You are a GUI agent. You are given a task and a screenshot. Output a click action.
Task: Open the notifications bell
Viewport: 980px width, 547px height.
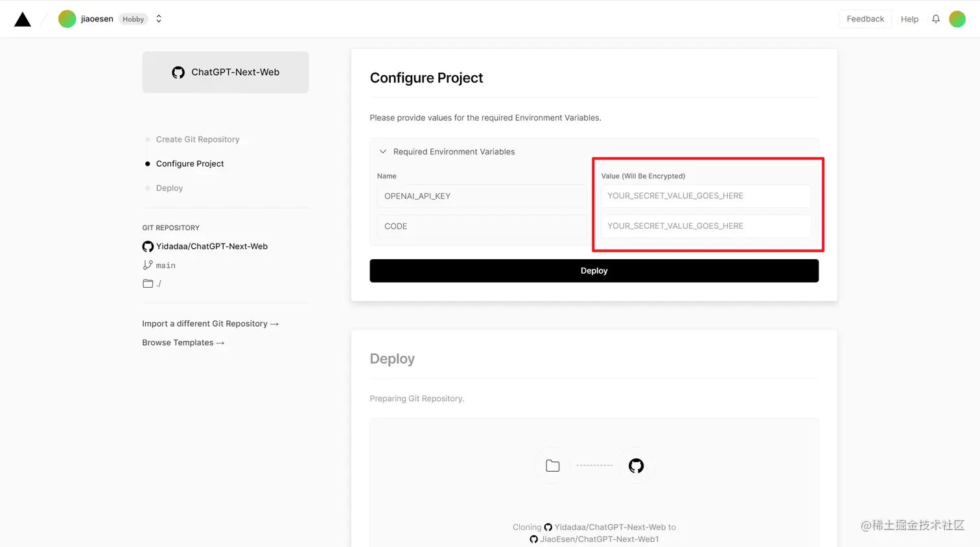(936, 19)
